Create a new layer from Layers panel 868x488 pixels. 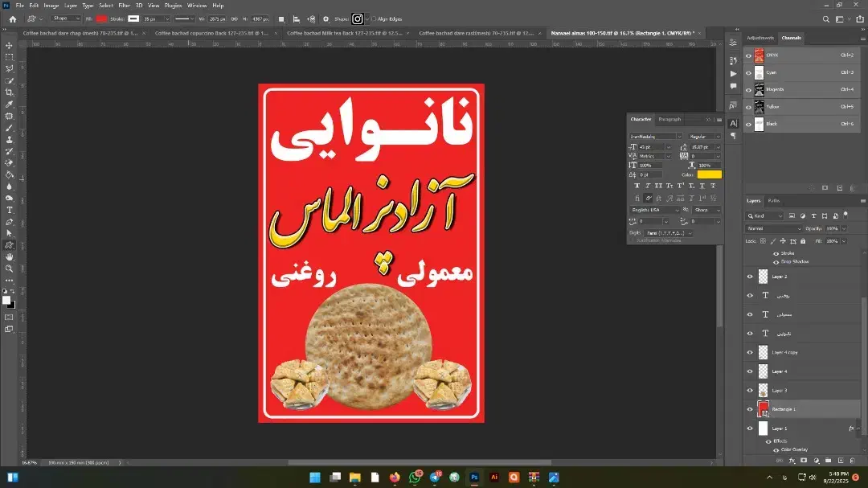click(841, 461)
